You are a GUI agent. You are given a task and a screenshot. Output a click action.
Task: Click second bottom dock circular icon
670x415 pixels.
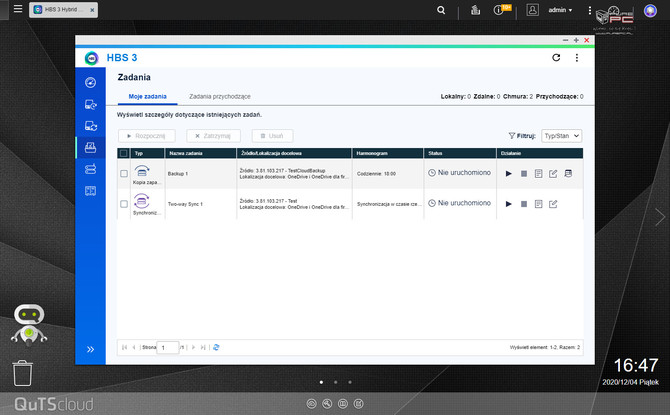327,403
